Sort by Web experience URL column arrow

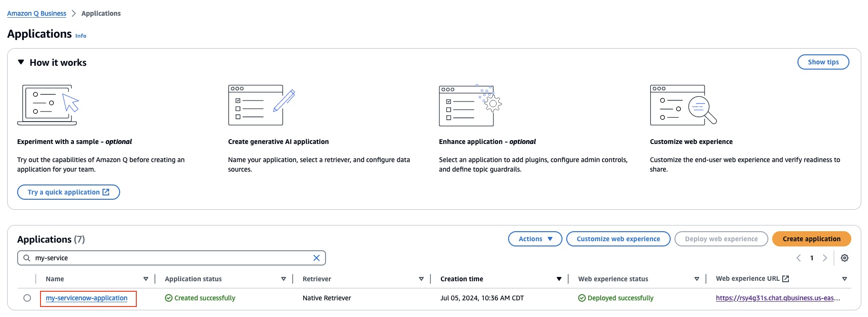845,279
